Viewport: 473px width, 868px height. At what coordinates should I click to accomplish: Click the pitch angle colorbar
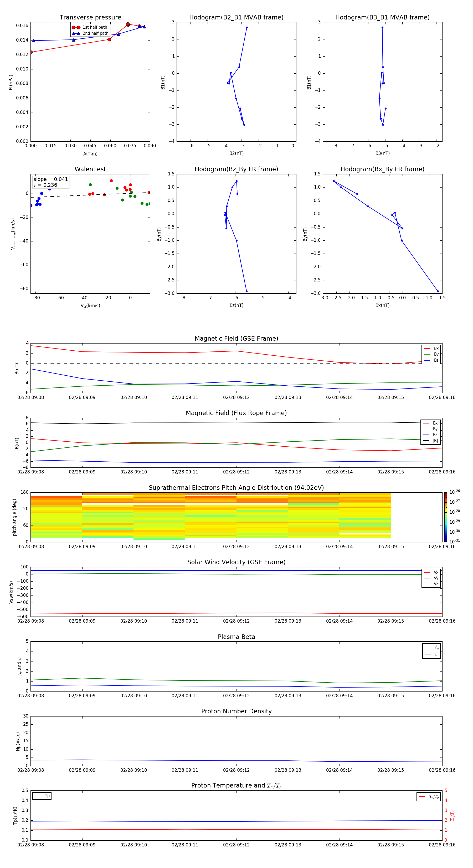pyautogui.click(x=446, y=517)
